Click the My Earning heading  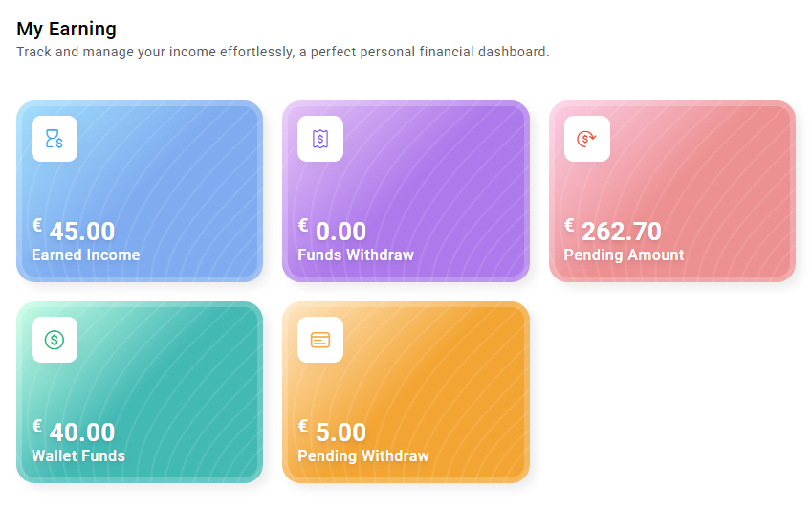click(x=66, y=29)
